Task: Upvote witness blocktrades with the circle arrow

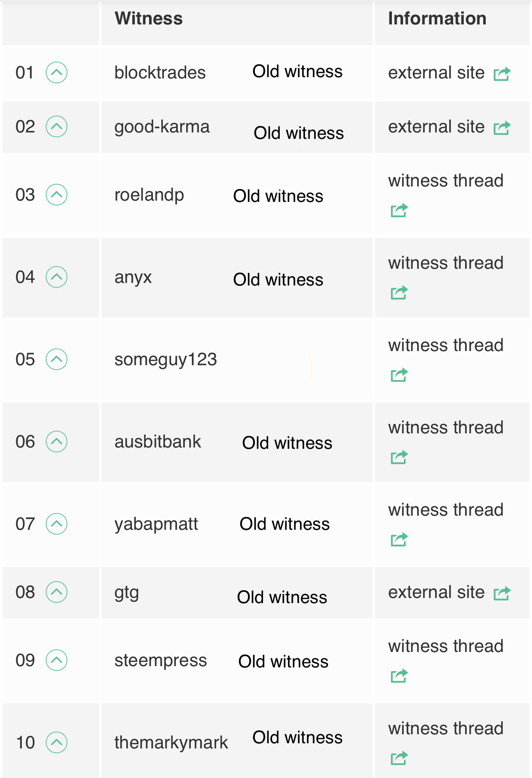Action: (57, 72)
